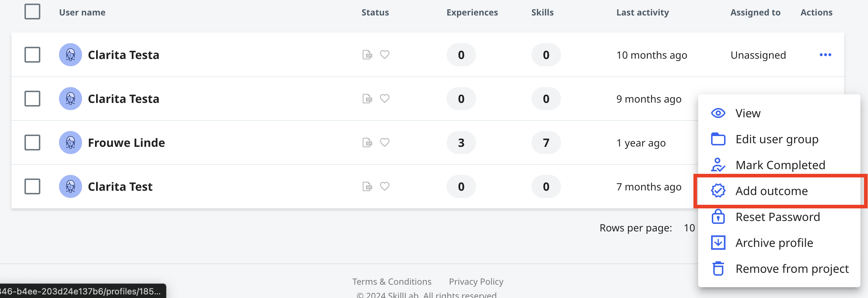Open the Rows per page dropdown showing 10
868x298 pixels.
pos(689,228)
